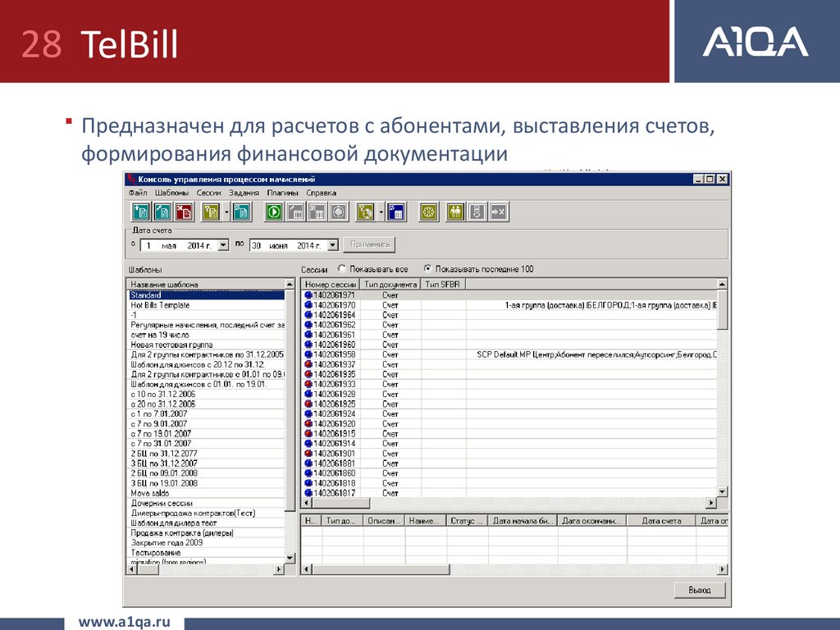Select the 'Standard' template row

pos(206,295)
